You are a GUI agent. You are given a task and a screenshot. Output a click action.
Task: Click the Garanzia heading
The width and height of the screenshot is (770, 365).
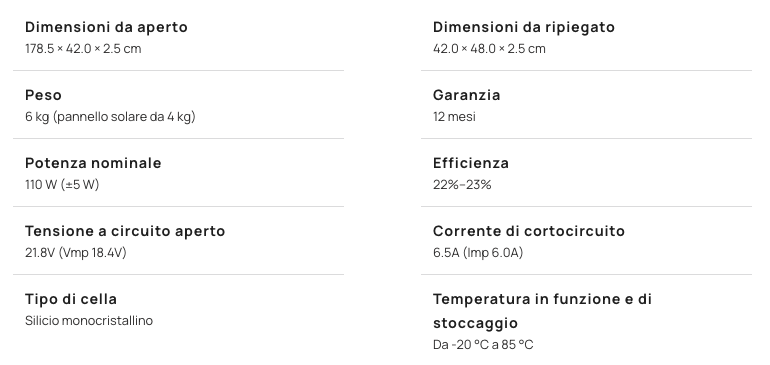pos(467,95)
